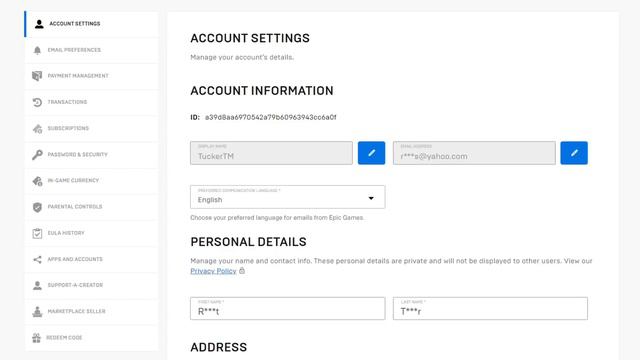Click the In-Game Currency icon
This screenshot has height=360, width=640.
(x=37, y=181)
